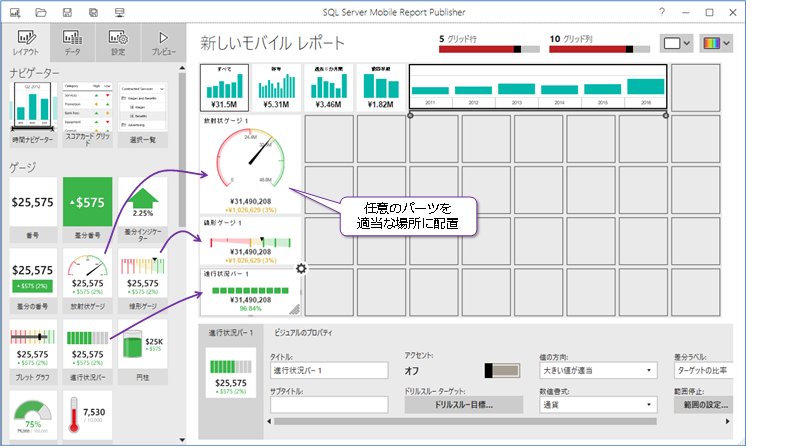Select the 選択一覧 element
Viewport: 800px width, 448px height.
click(142, 114)
